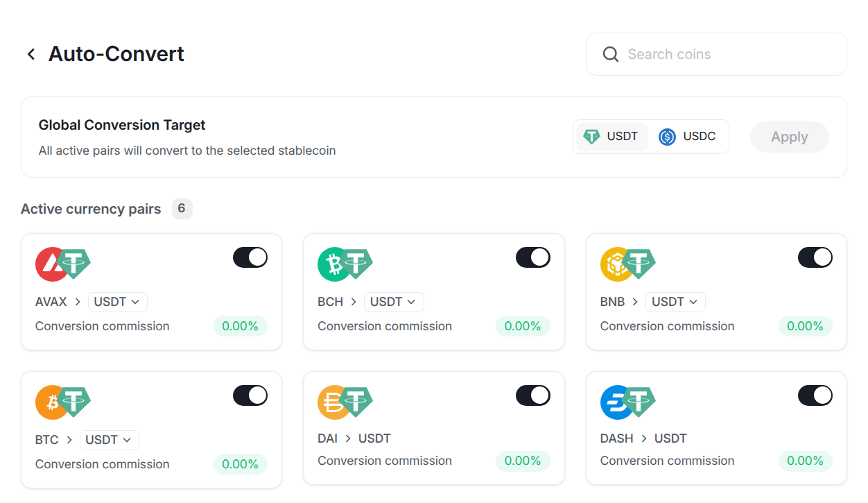Click the BCH coin icon

[x=333, y=264]
